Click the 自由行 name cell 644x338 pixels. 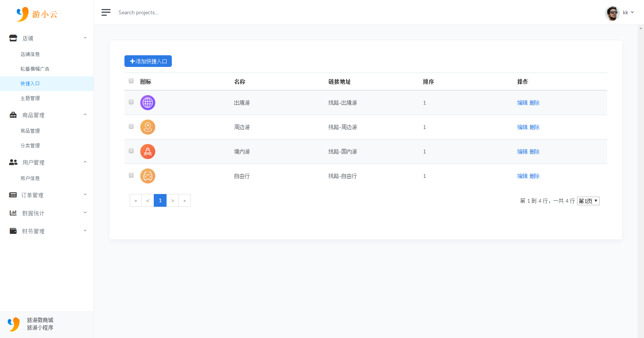(x=242, y=176)
